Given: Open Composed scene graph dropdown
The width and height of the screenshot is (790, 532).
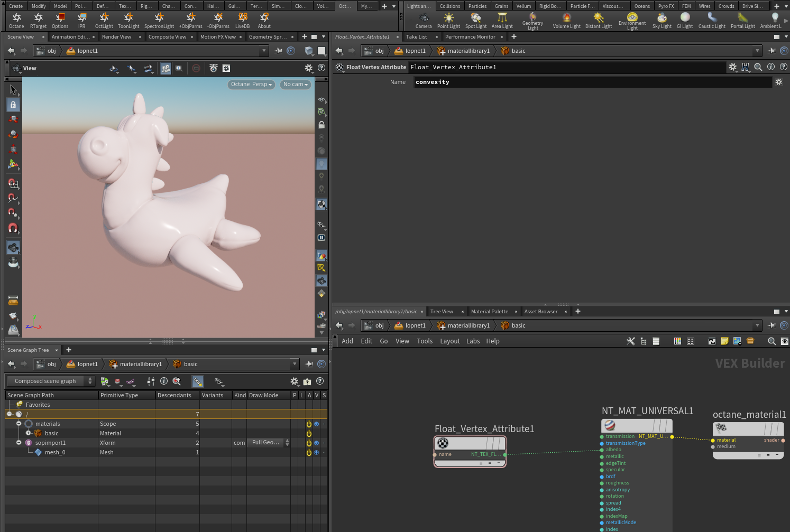Looking at the screenshot, I should coord(50,381).
